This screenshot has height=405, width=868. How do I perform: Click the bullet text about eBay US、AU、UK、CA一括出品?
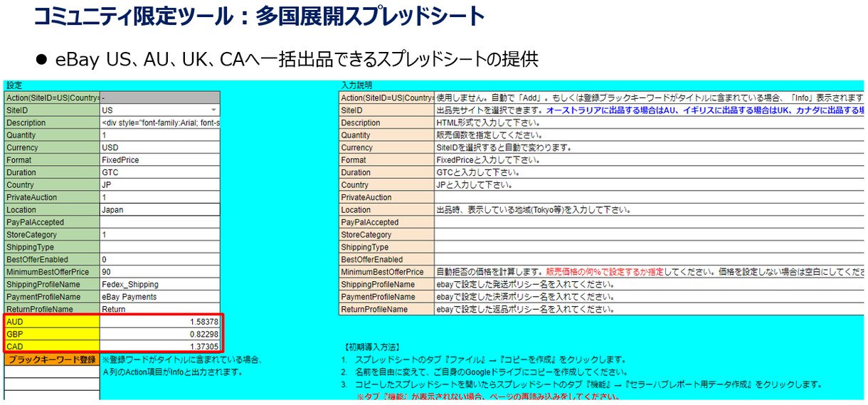click(296, 60)
